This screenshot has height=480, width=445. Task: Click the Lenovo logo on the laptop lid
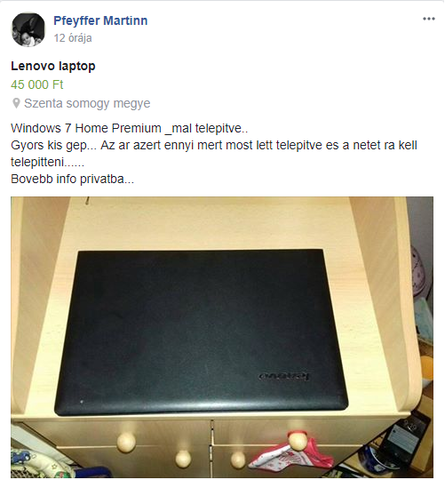284,376
